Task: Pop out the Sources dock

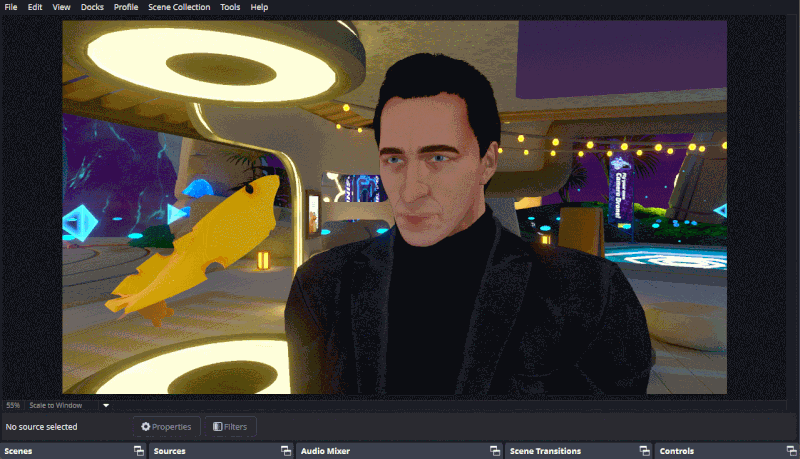Action: [x=285, y=451]
